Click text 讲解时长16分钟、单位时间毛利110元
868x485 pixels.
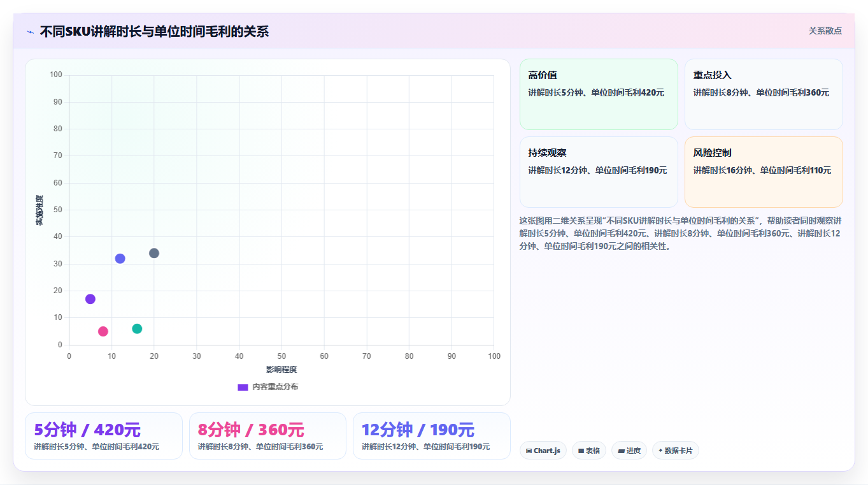click(x=762, y=170)
